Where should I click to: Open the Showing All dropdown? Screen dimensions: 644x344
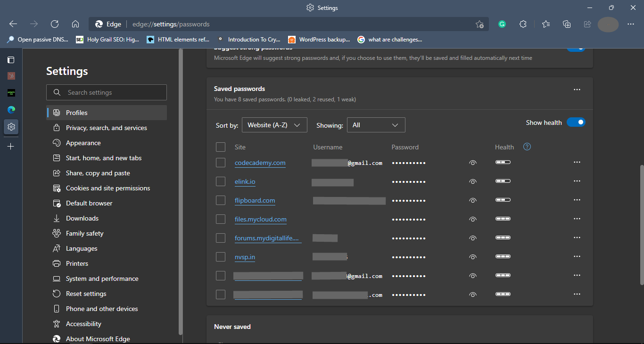(376, 125)
